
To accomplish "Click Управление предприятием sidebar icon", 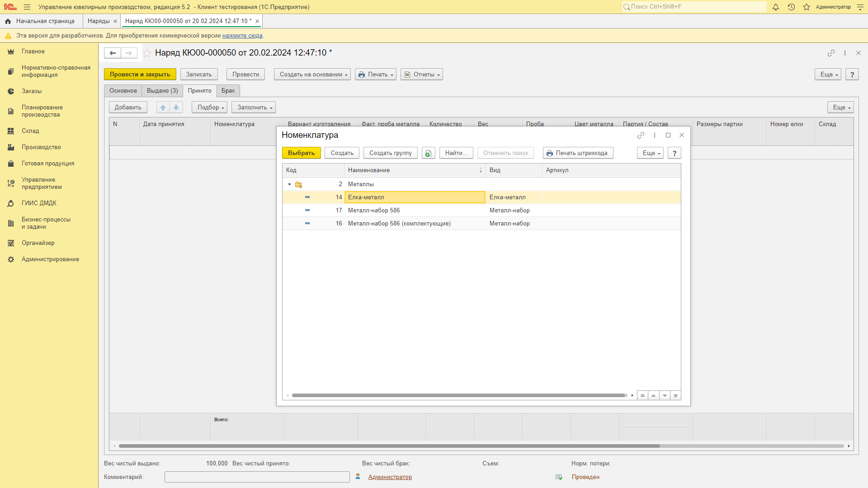I will click(x=11, y=183).
